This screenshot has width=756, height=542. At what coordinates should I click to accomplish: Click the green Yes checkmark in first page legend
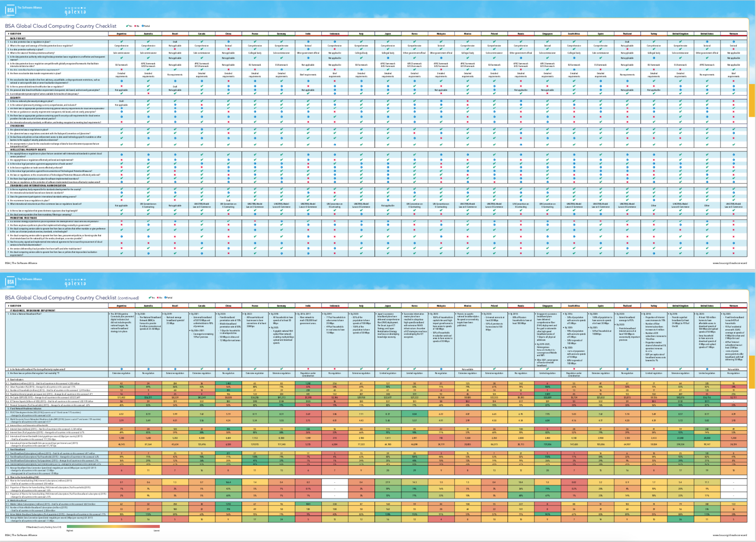click(x=127, y=26)
